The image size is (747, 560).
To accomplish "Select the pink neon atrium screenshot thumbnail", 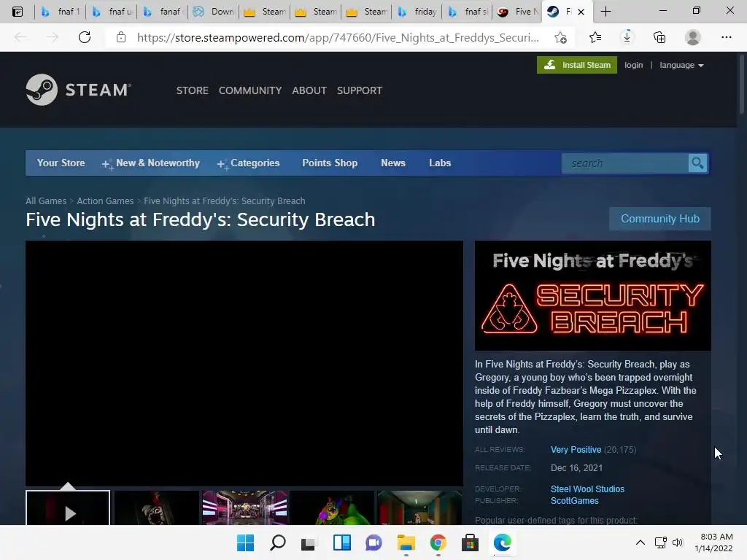I will coord(244,507).
